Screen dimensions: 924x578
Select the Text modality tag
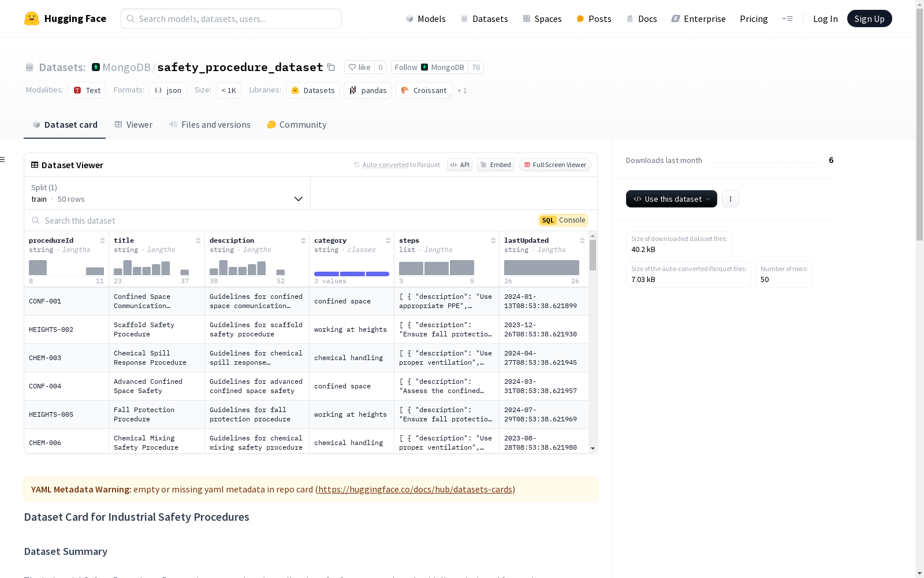[x=87, y=90]
